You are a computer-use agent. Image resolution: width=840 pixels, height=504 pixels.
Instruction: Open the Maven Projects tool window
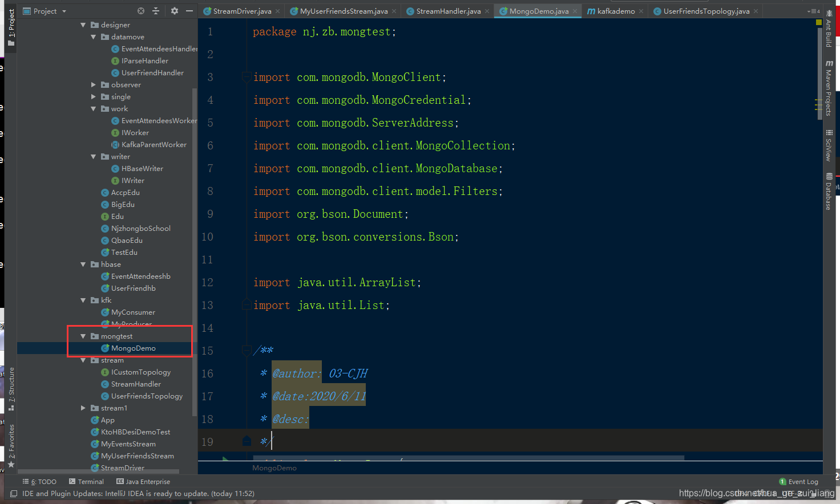pyautogui.click(x=829, y=88)
